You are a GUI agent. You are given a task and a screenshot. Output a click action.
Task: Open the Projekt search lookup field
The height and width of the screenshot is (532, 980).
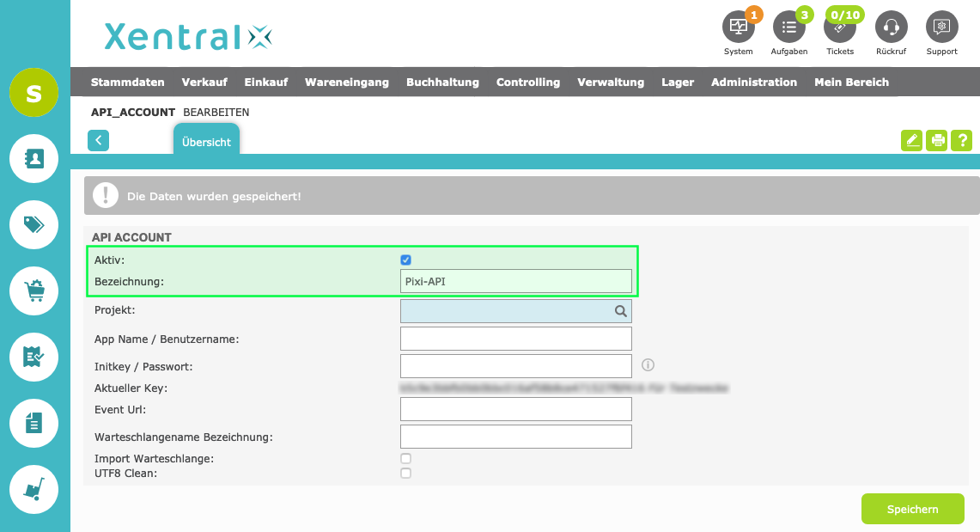coord(515,311)
